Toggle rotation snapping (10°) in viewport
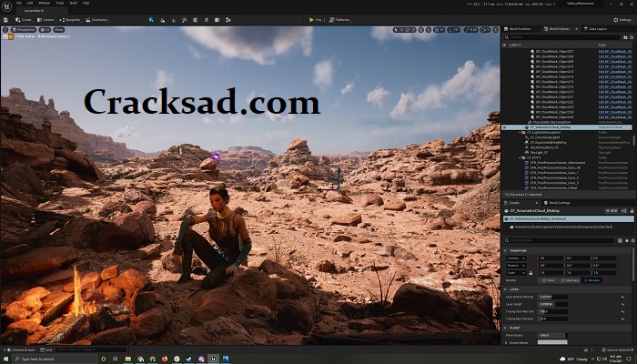The image size is (637, 364). pyautogui.click(x=453, y=30)
